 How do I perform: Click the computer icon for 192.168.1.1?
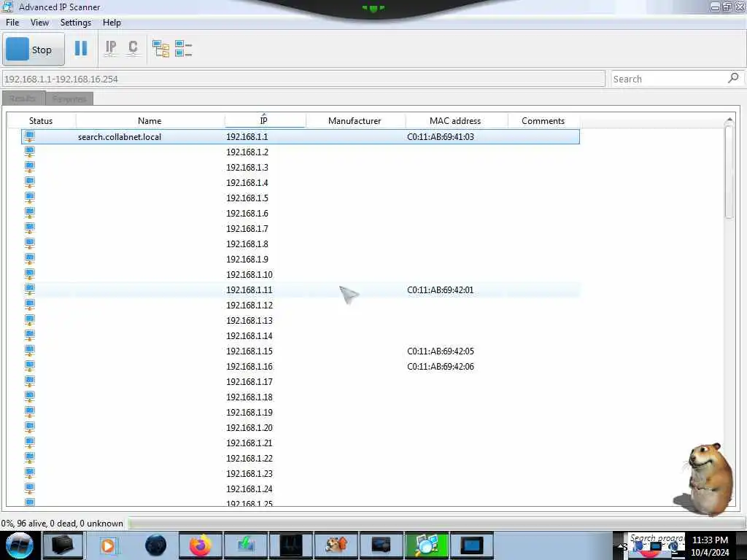pyautogui.click(x=29, y=136)
